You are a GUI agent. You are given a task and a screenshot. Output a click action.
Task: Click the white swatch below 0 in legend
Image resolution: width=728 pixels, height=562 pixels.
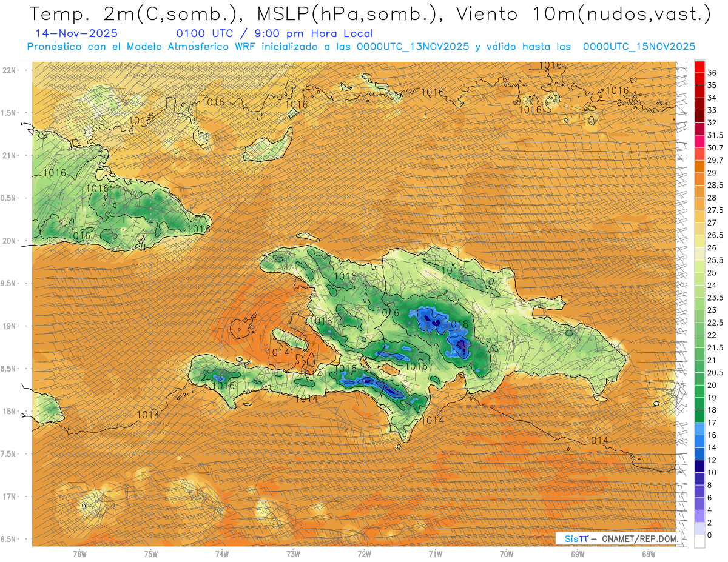(699, 541)
